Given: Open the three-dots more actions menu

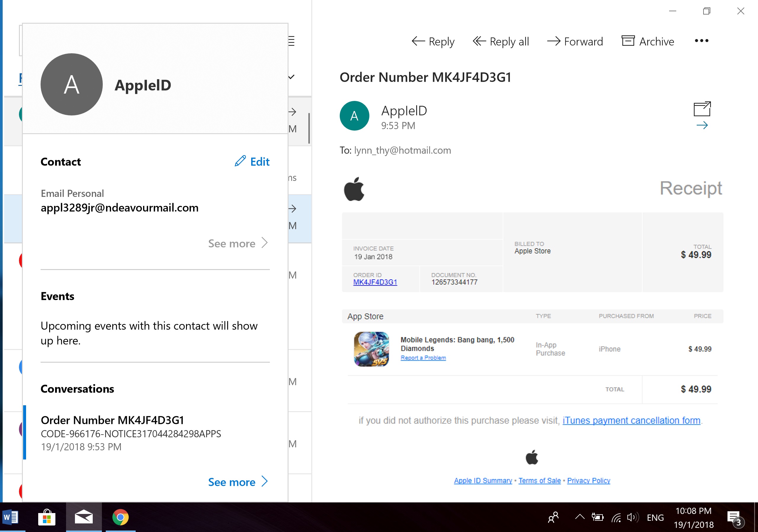Looking at the screenshot, I should coord(701,41).
